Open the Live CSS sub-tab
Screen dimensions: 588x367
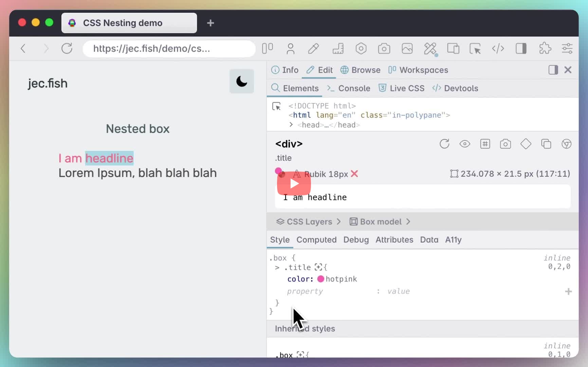click(x=401, y=88)
